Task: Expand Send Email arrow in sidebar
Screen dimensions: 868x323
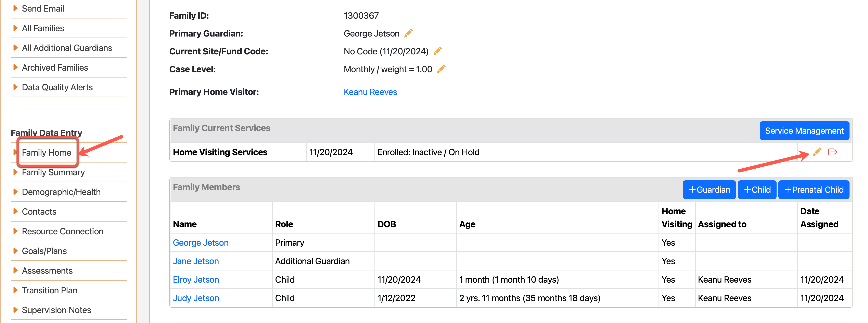Action: pyautogui.click(x=15, y=8)
